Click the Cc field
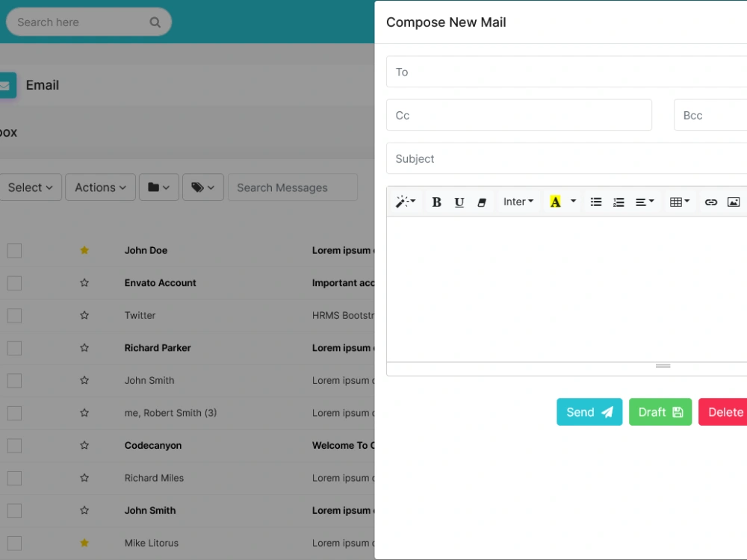This screenshot has height=560, width=747. click(519, 115)
